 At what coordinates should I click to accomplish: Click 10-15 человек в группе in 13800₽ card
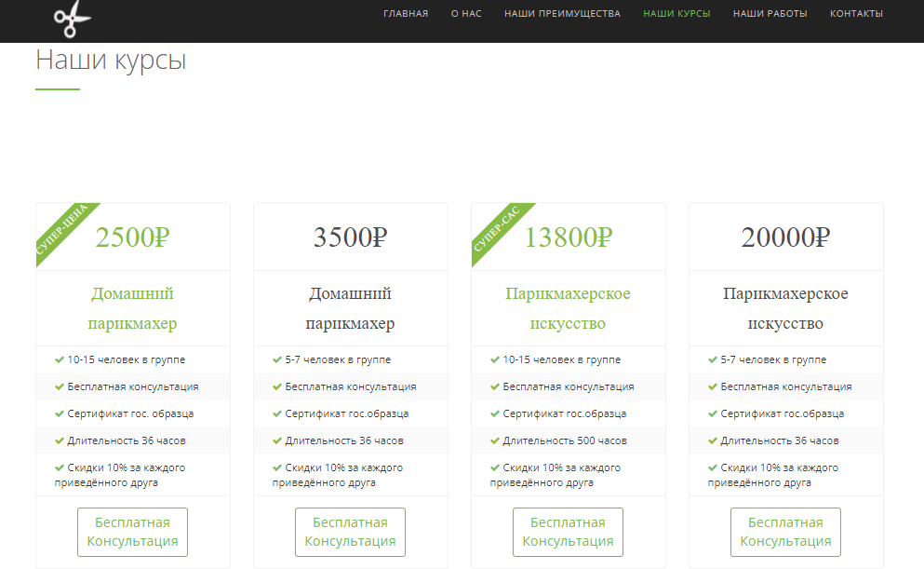(562, 359)
